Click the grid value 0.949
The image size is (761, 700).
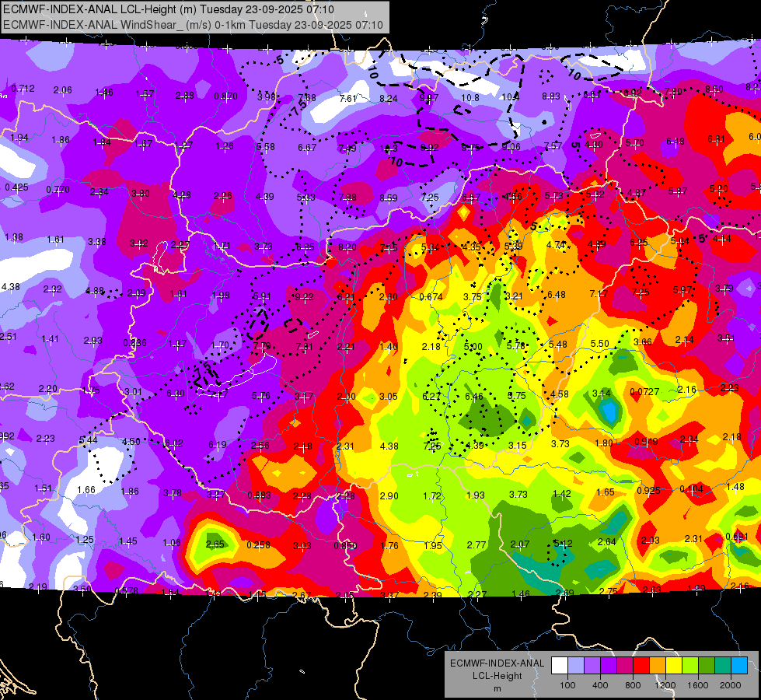pyautogui.click(x=647, y=442)
